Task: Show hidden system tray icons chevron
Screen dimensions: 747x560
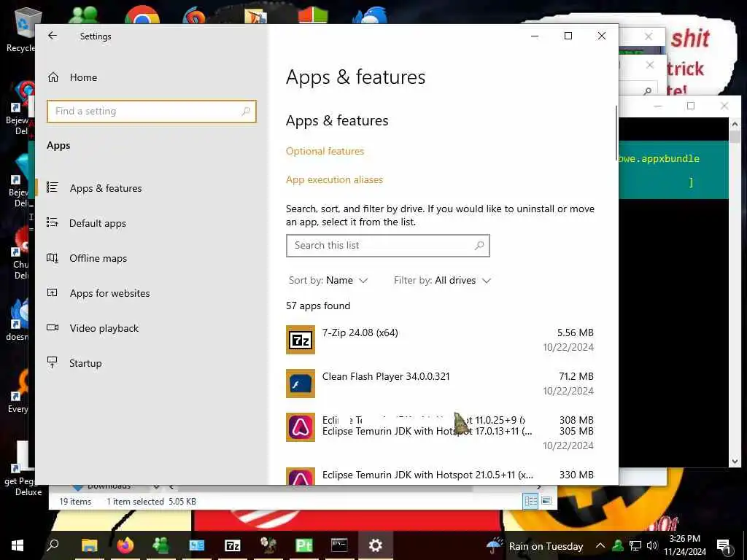Action: click(x=600, y=545)
